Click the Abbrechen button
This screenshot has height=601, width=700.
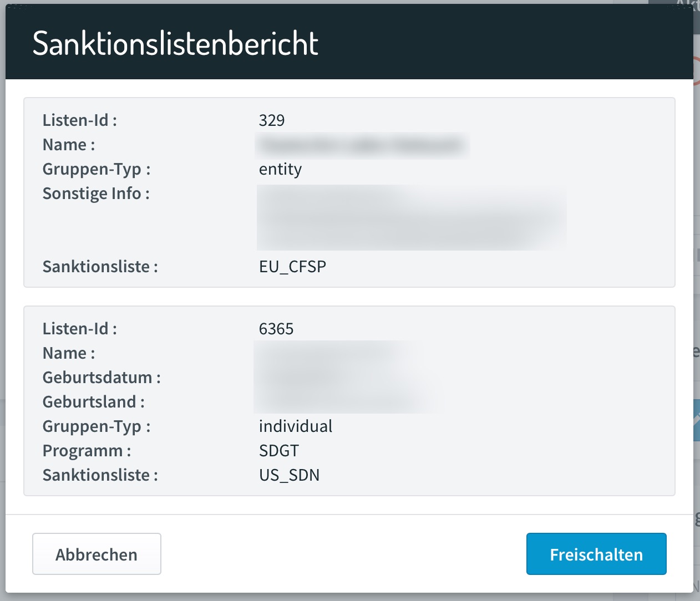97,554
